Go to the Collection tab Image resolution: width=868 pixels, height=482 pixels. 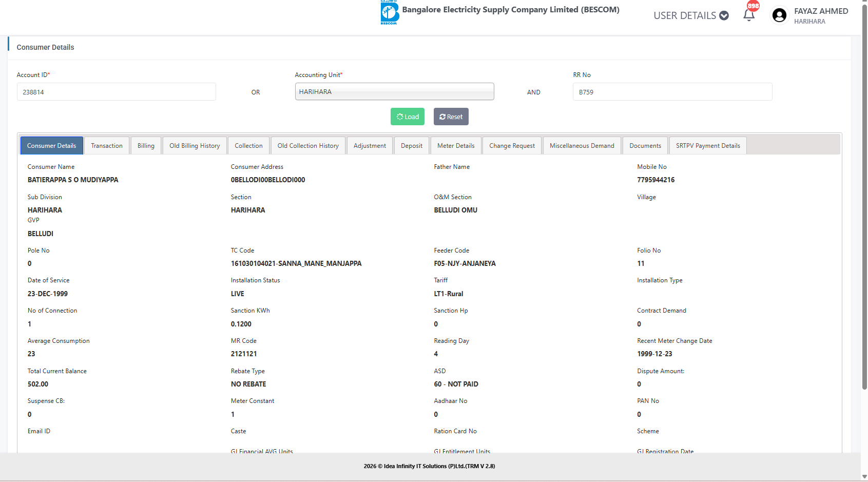click(x=248, y=146)
